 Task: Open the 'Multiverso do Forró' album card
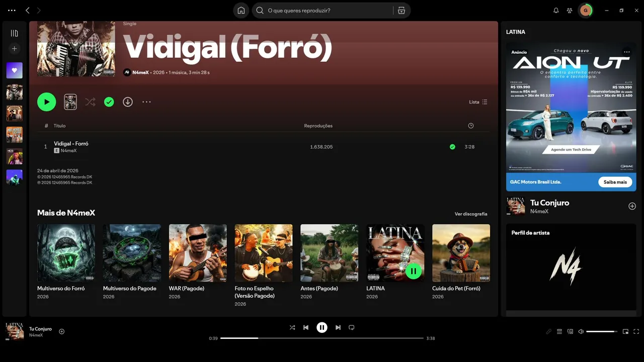tap(66, 262)
